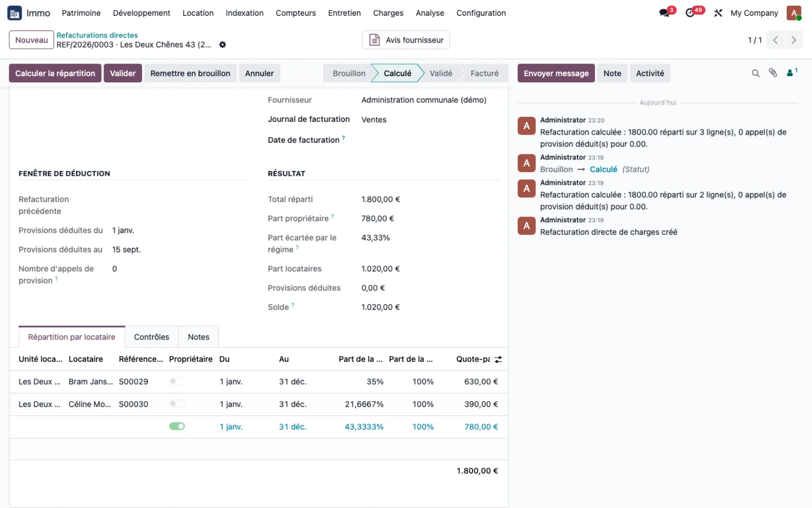
Task: Go to the previous record arrow
Action: point(775,40)
